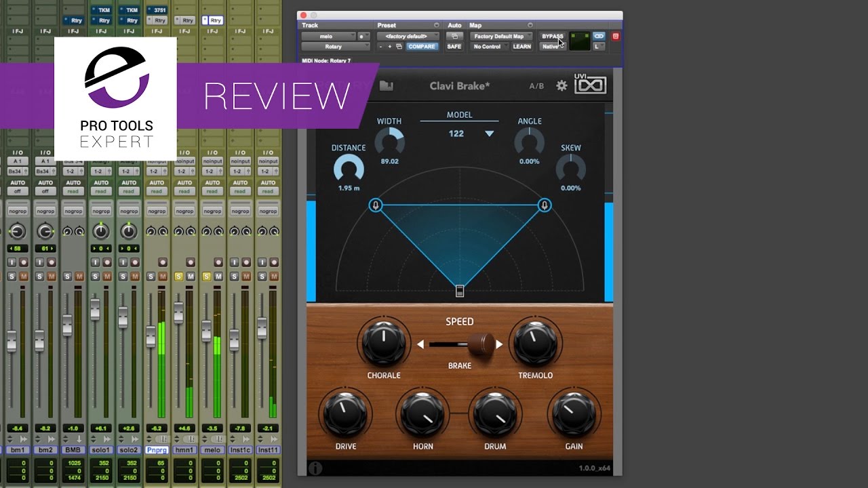This screenshot has height=488, width=868.
Task: Click the off automation mode on bm1
Action: click(x=18, y=191)
